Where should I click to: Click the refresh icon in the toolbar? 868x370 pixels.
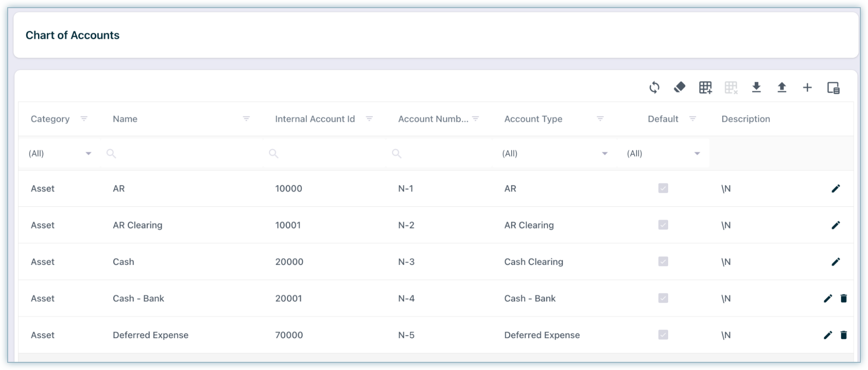654,88
